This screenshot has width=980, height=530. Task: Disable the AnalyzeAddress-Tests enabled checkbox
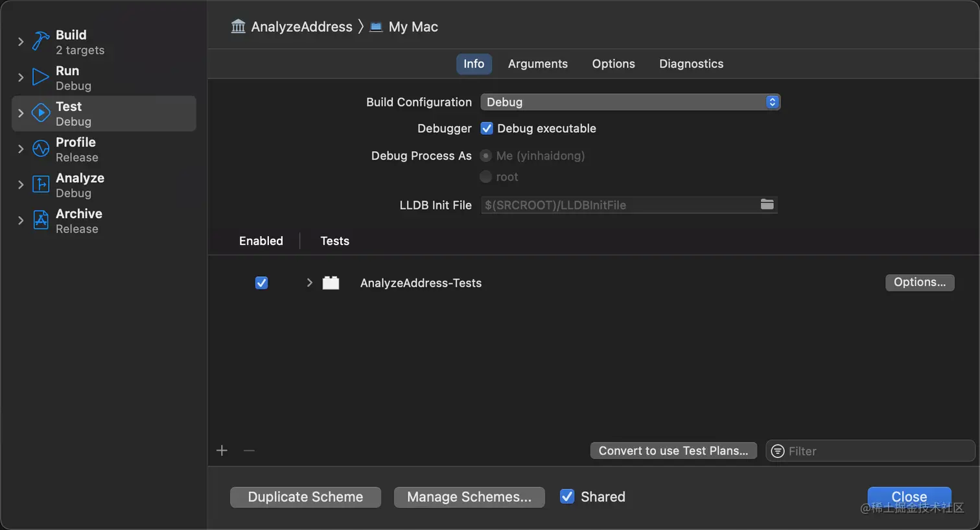261,283
